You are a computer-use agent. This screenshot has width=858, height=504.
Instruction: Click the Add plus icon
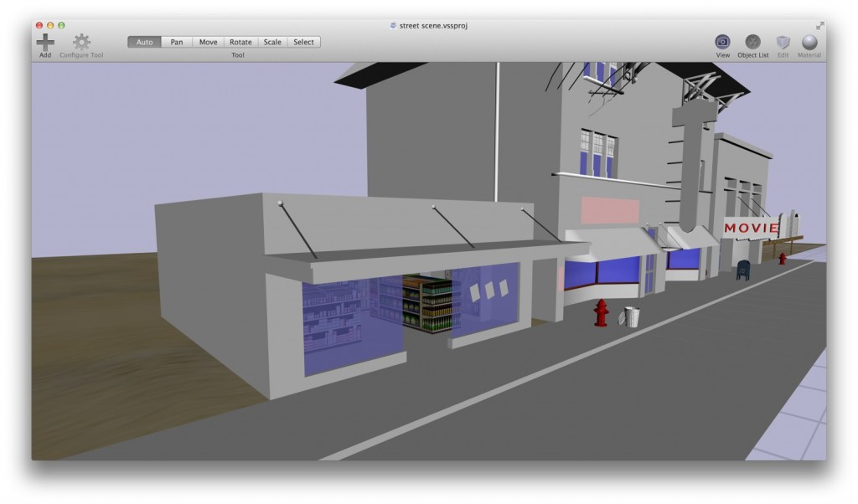click(45, 42)
